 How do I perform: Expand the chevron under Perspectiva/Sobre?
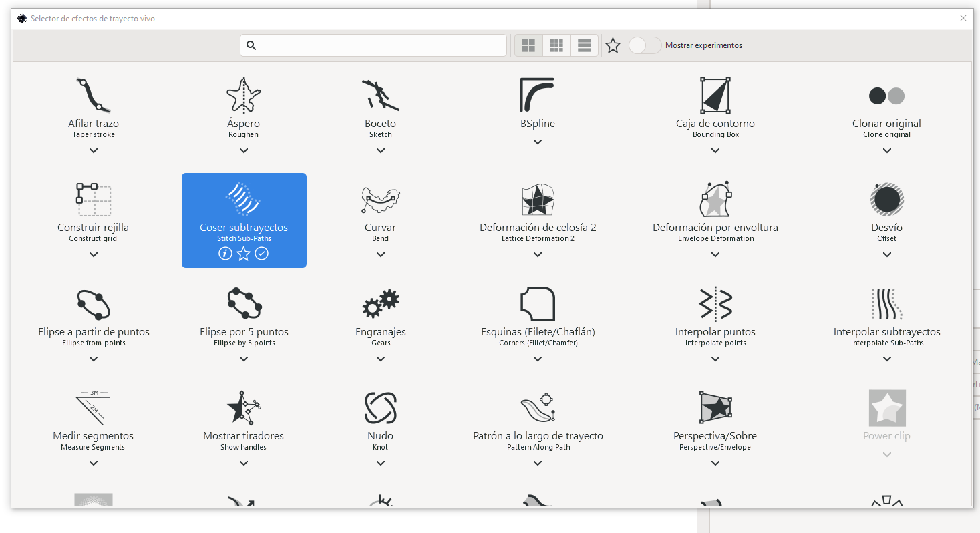point(715,463)
